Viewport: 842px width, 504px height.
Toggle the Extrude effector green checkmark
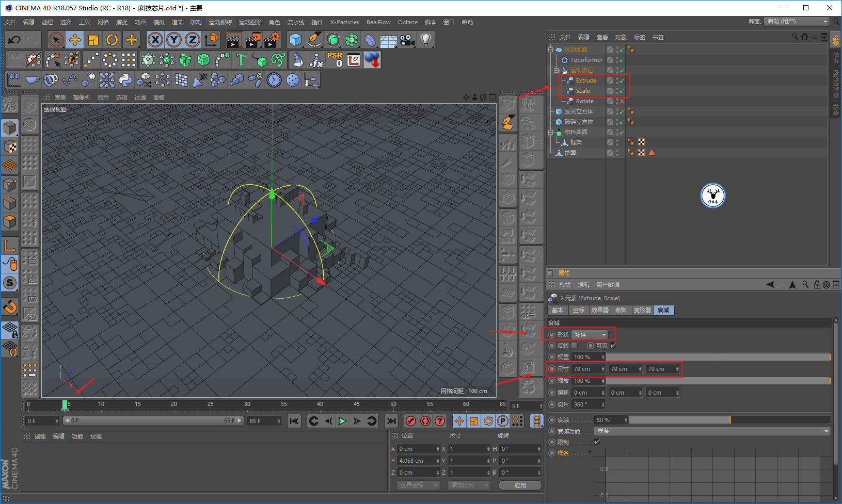pyautogui.click(x=622, y=80)
